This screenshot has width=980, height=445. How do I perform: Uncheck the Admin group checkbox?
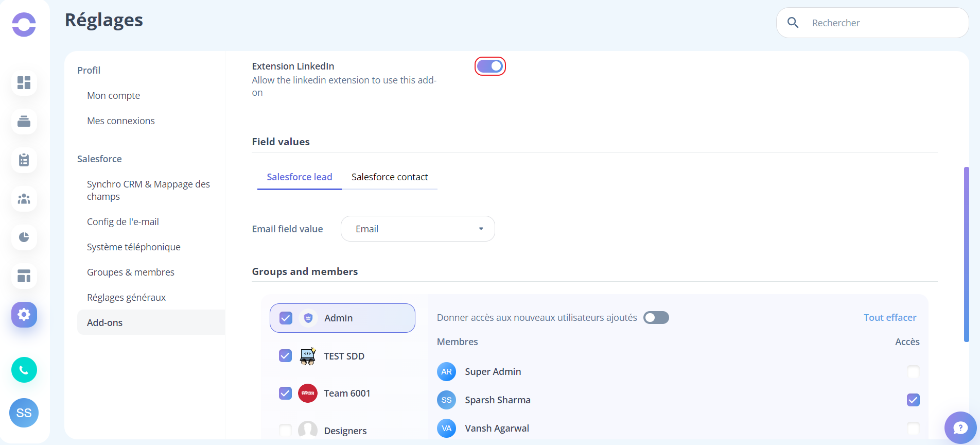(286, 318)
